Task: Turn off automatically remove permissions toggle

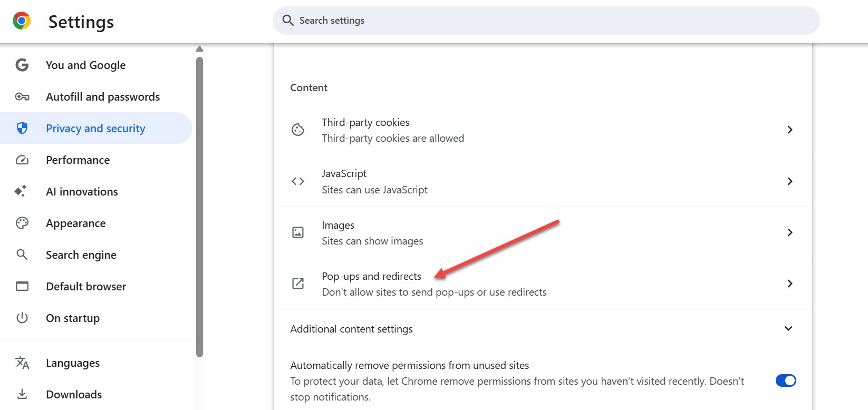Action: (786, 380)
